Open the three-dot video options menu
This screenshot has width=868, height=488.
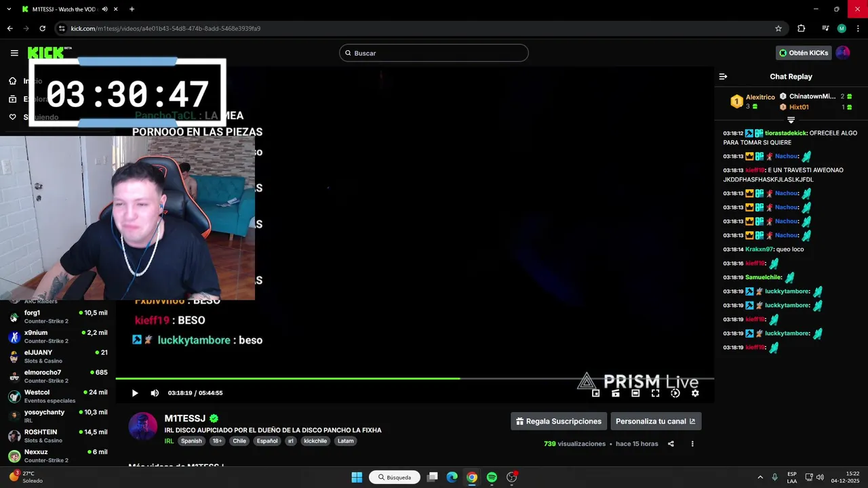[x=692, y=444]
